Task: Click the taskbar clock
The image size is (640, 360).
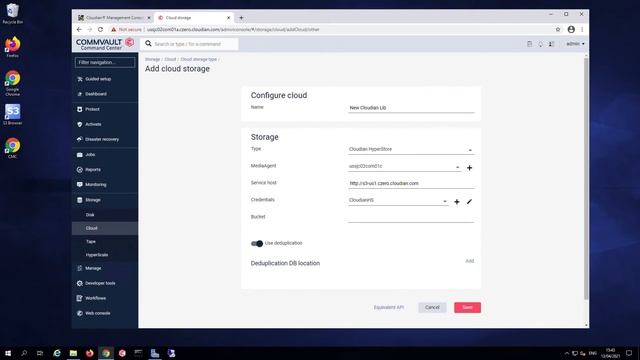Action: [611, 353]
